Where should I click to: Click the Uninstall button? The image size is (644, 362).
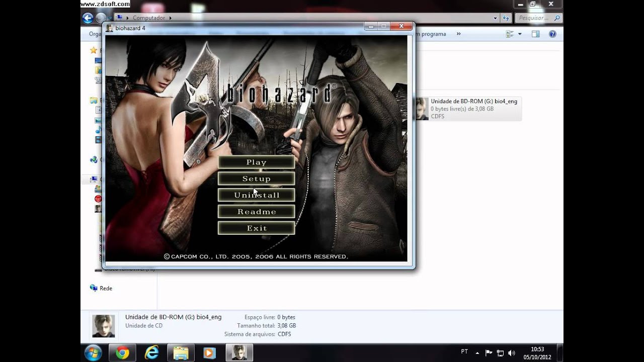(256, 195)
